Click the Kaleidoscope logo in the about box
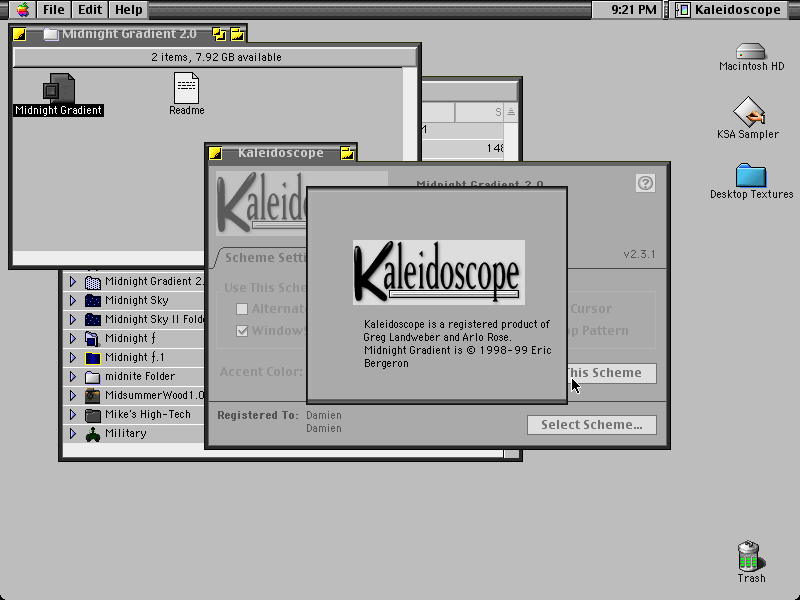The height and width of the screenshot is (600, 800). tap(438, 272)
